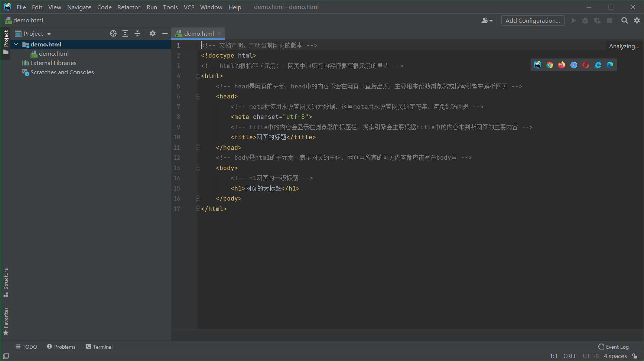Open IDE settings gear in toolbar

(x=637, y=20)
